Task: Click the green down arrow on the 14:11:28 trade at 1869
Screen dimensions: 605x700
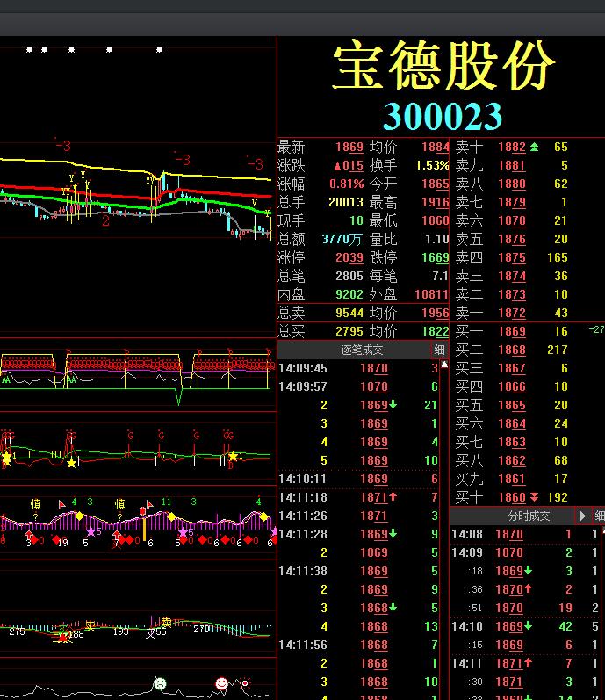Action: [x=393, y=533]
